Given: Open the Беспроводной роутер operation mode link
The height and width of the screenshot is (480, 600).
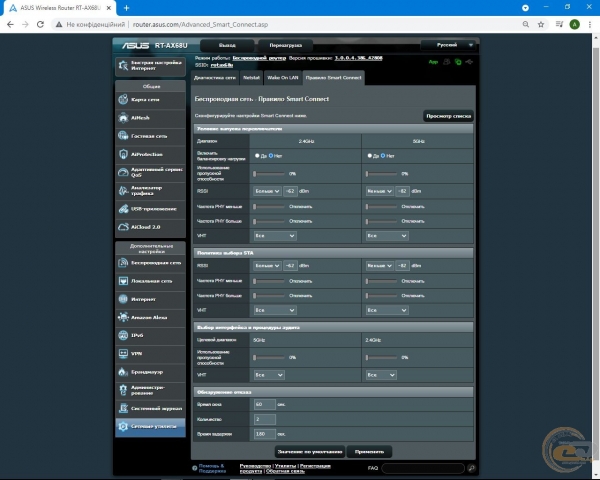Looking at the screenshot, I should tap(259, 58).
